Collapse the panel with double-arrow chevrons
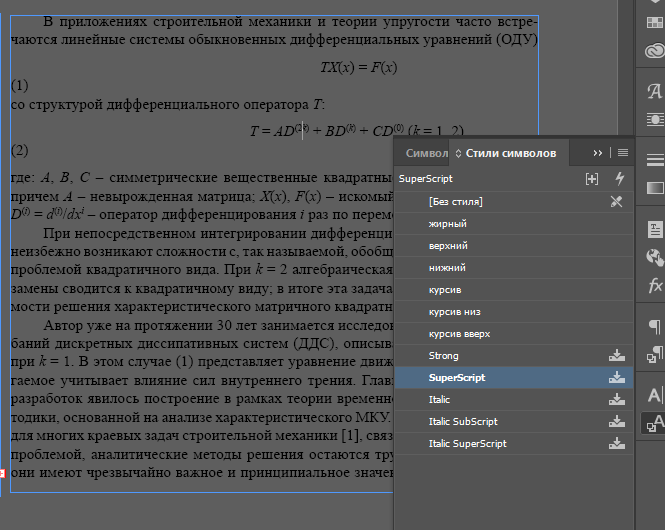Image resolution: width=665 pixels, height=530 pixels. coord(598,153)
